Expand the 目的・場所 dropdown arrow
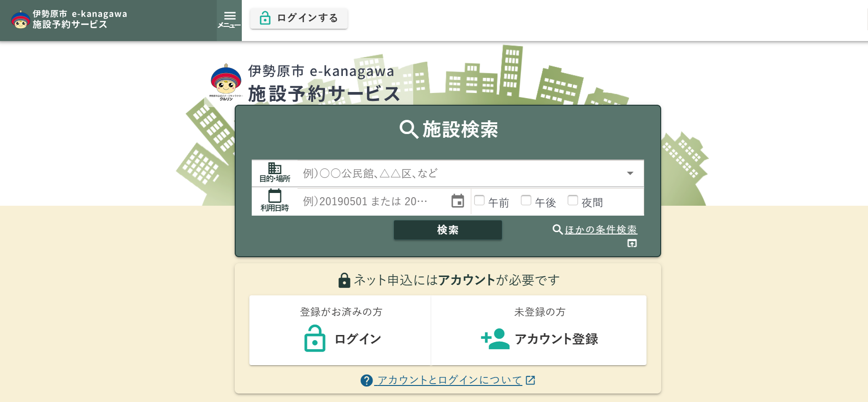 click(630, 173)
